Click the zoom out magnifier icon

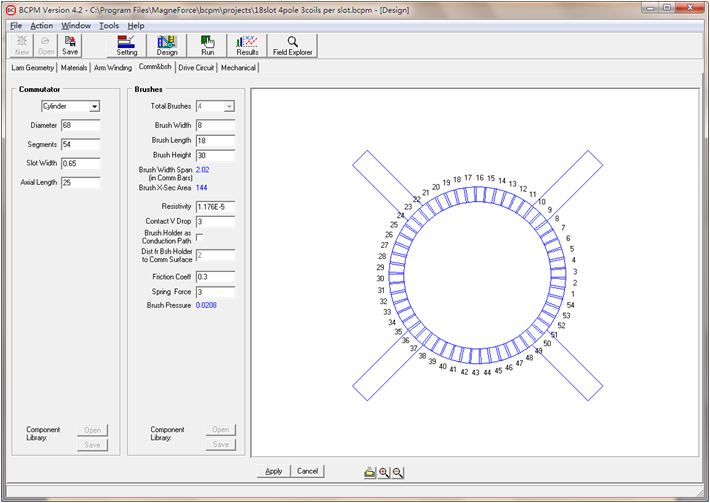pos(398,472)
